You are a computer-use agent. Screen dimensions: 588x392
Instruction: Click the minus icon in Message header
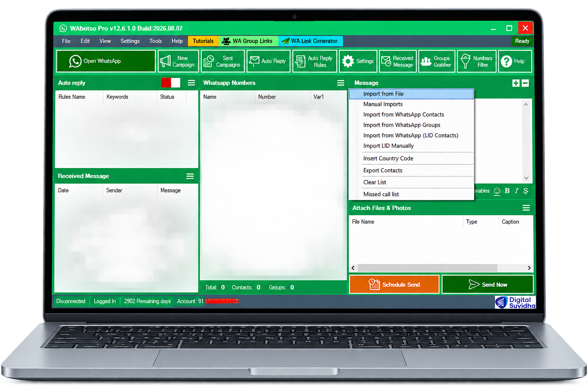click(525, 83)
